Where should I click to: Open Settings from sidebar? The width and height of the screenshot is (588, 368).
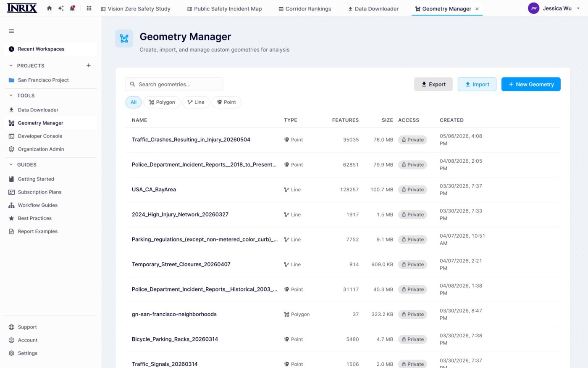coord(51,353)
